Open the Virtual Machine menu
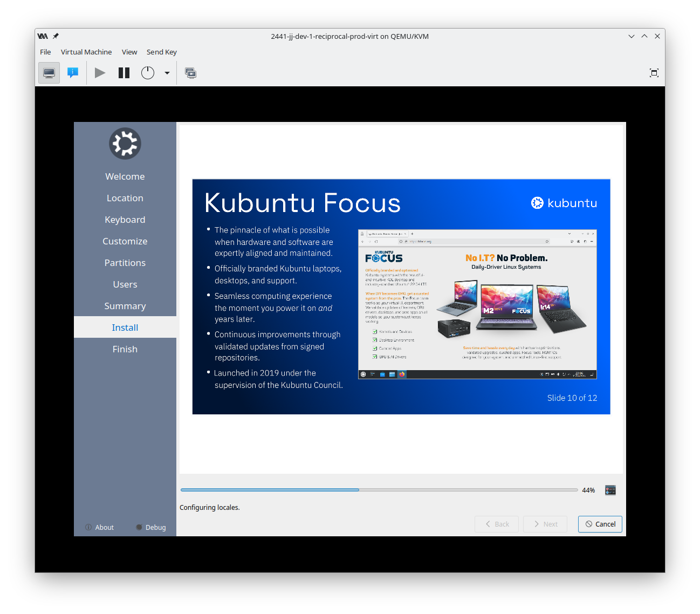The height and width of the screenshot is (614, 700). coord(86,52)
